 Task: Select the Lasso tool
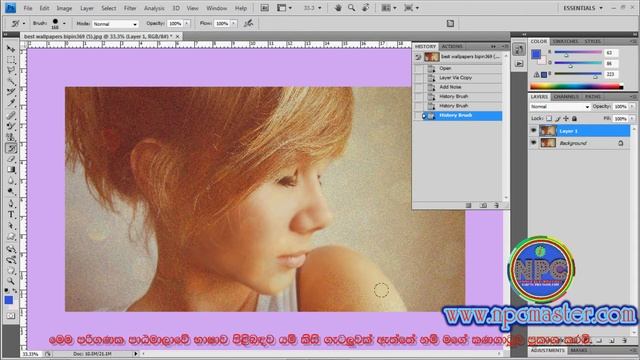(11, 71)
